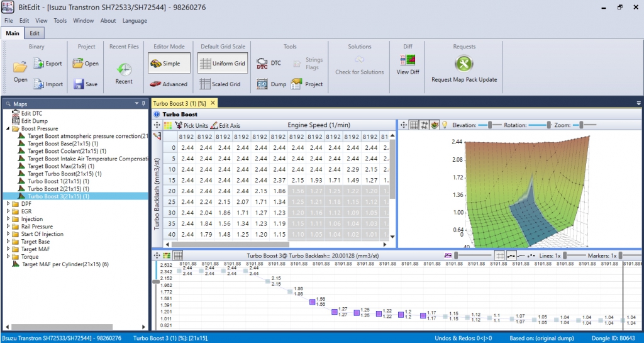Viewport: 644px width, 343px height.
Task: Click the surface color icon in 3D toolbar
Action: (x=435, y=125)
